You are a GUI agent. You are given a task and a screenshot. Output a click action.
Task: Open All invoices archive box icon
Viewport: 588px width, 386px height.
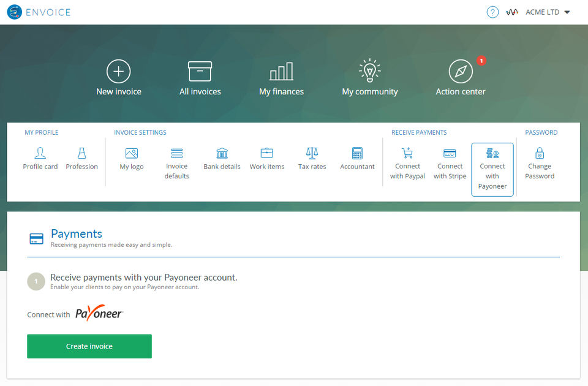(x=200, y=71)
